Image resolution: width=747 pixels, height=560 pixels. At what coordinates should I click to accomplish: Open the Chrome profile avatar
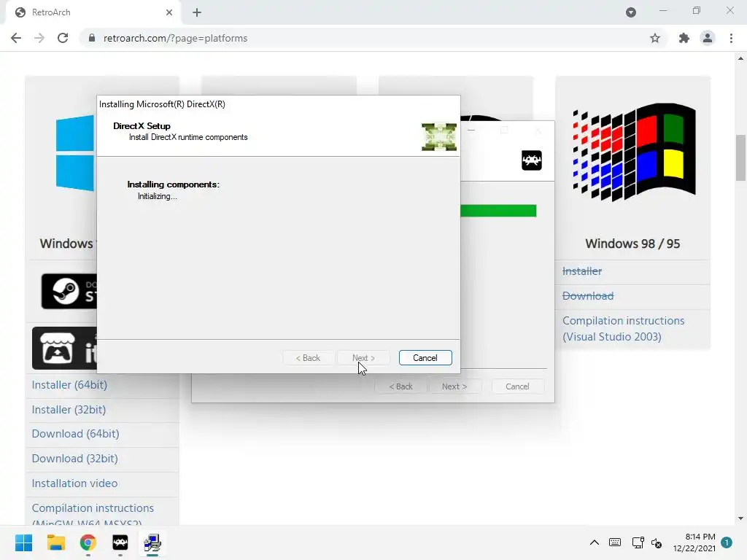708,38
